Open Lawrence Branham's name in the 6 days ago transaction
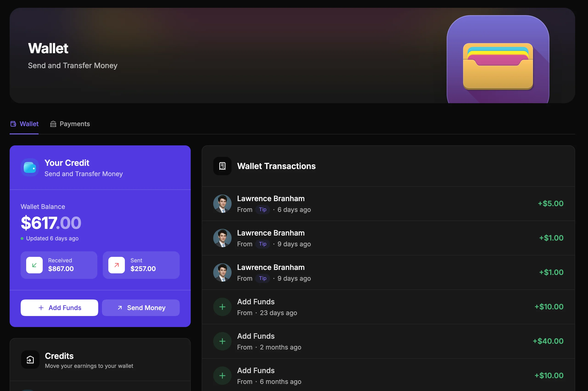 (x=271, y=199)
